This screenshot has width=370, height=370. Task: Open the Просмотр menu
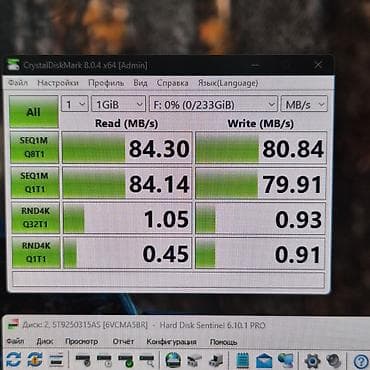(x=82, y=342)
